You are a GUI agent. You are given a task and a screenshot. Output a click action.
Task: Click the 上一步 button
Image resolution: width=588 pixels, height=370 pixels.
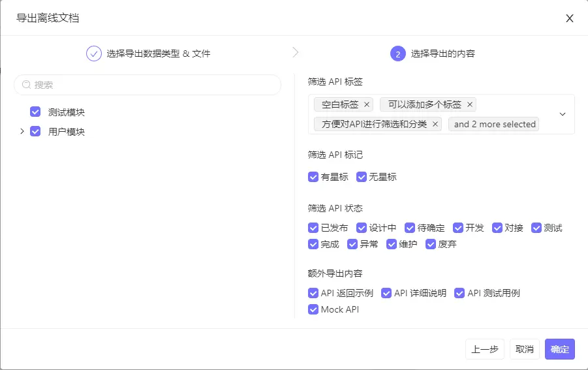coord(484,349)
